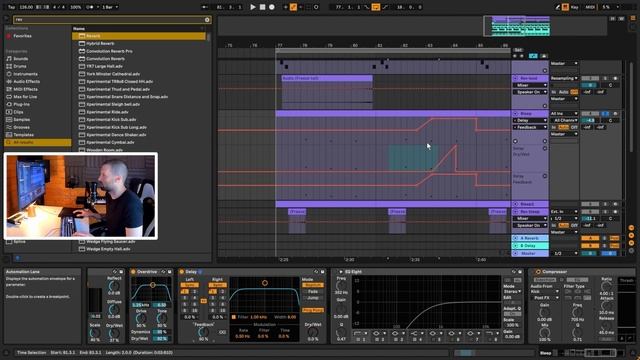
Task: Open the All Ins input dropdown
Action: click(564, 113)
